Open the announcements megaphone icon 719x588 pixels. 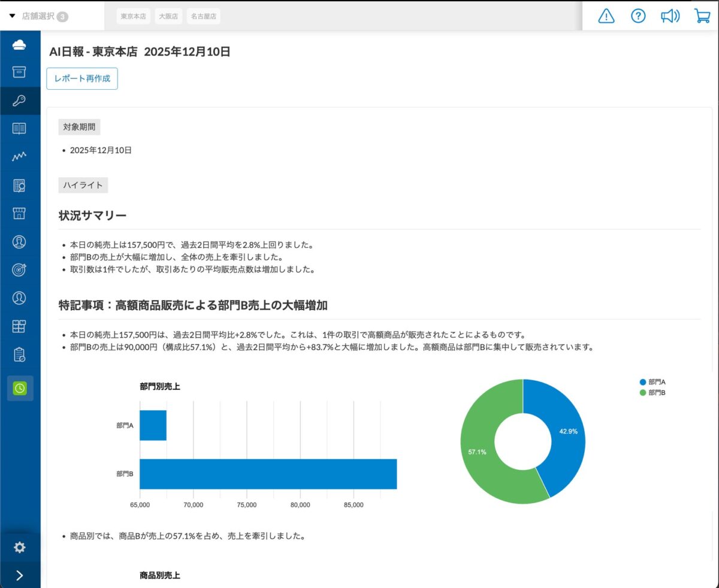point(670,17)
